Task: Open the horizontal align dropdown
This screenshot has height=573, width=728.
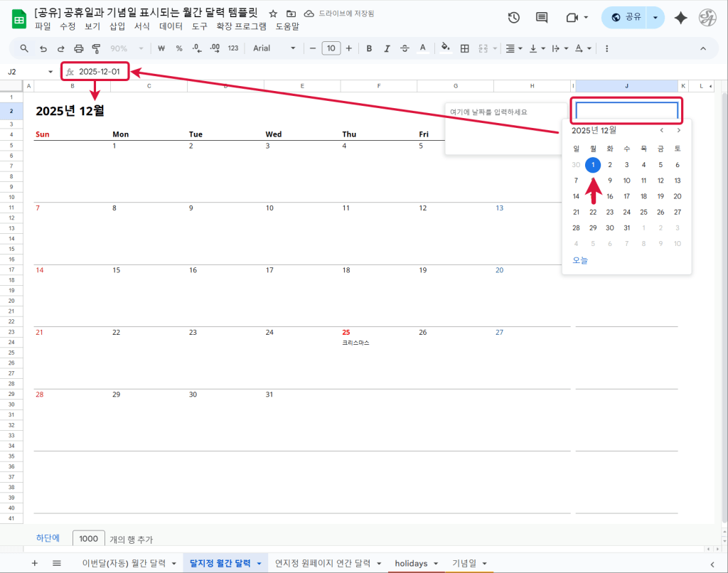Action: 513,48
